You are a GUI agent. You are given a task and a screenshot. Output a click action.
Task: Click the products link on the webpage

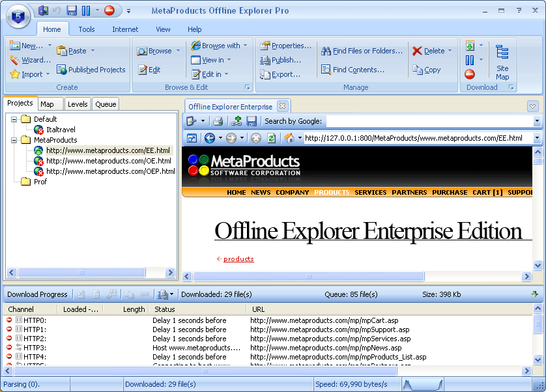(x=237, y=259)
